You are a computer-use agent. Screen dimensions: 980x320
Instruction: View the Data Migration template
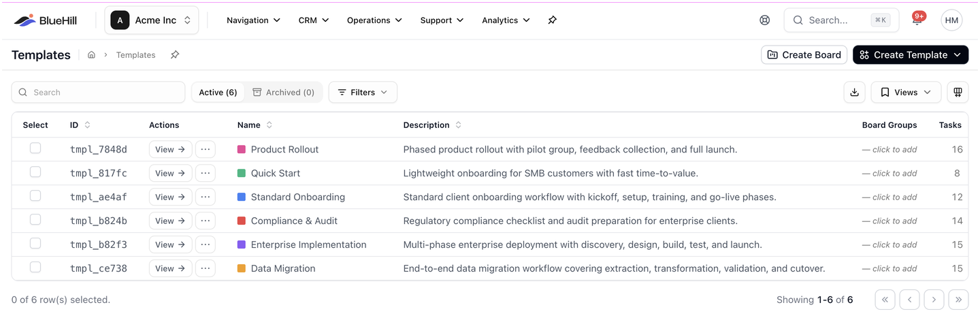pyautogui.click(x=170, y=269)
